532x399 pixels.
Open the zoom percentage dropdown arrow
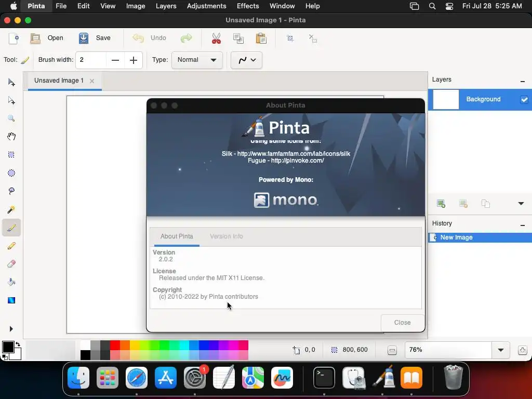(x=501, y=350)
